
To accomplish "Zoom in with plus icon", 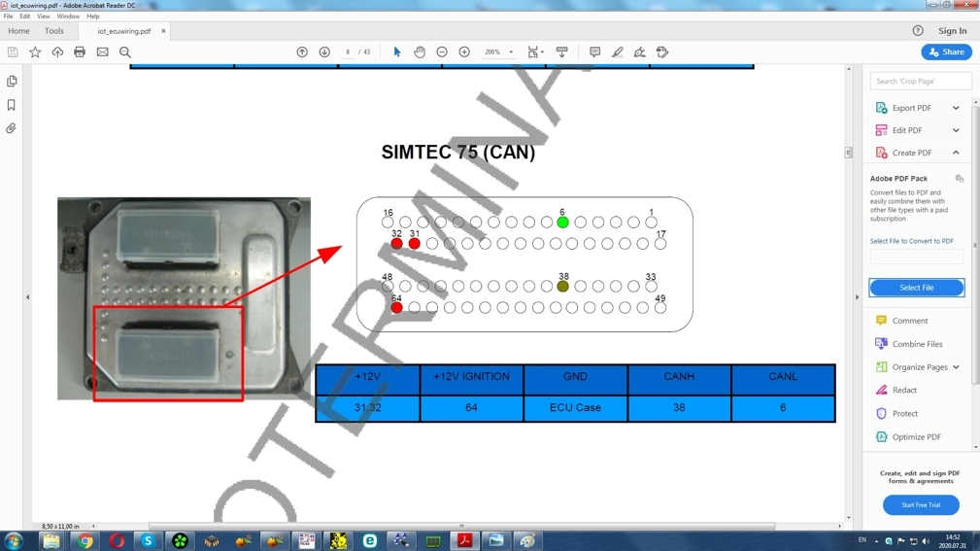I will [x=464, y=52].
